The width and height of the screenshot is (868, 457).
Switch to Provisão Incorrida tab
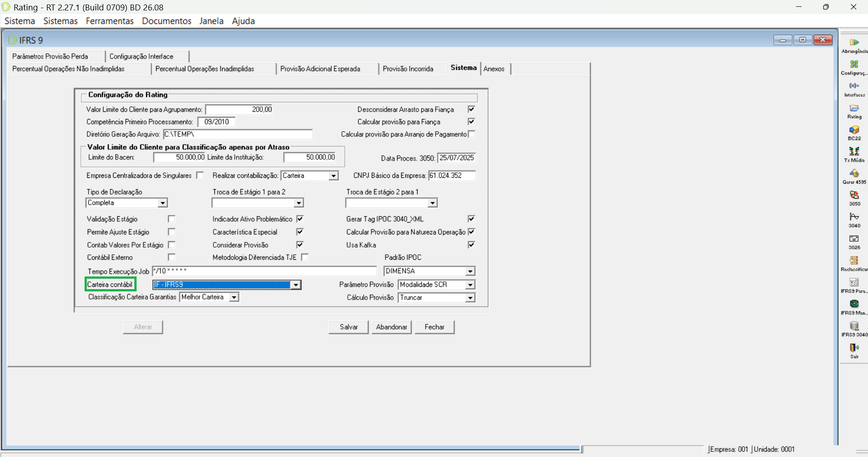pos(413,69)
